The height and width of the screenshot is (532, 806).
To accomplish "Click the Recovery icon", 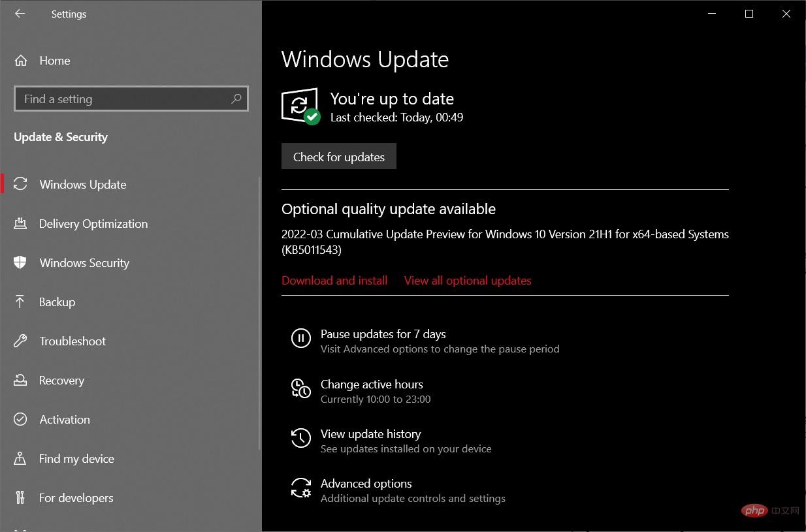I will [20, 380].
